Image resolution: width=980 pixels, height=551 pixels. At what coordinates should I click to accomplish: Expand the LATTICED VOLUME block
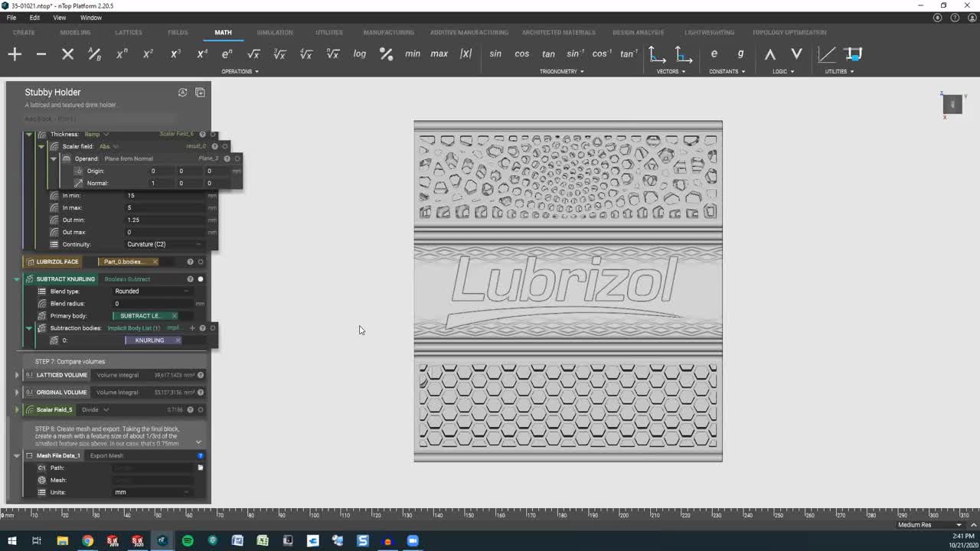click(17, 375)
